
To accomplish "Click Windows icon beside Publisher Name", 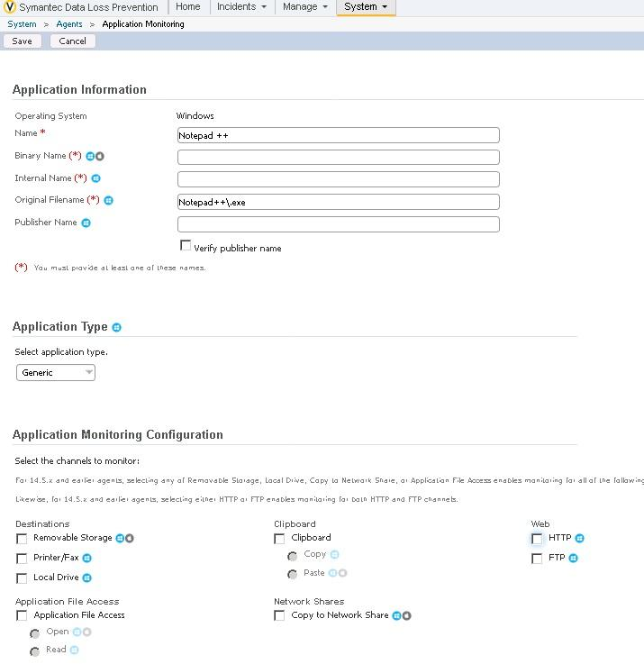I will (x=86, y=223).
